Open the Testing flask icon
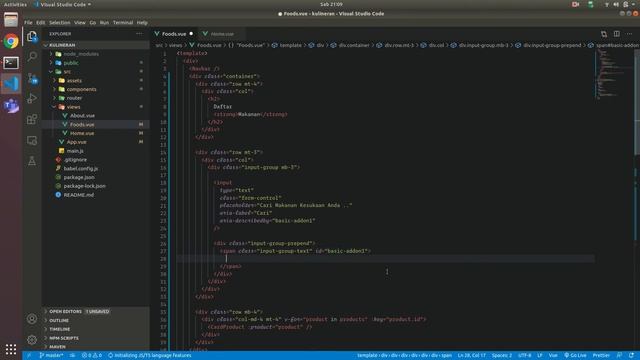Image resolution: width=640 pixels, height=360 pixels. click(x=32, y=161)
